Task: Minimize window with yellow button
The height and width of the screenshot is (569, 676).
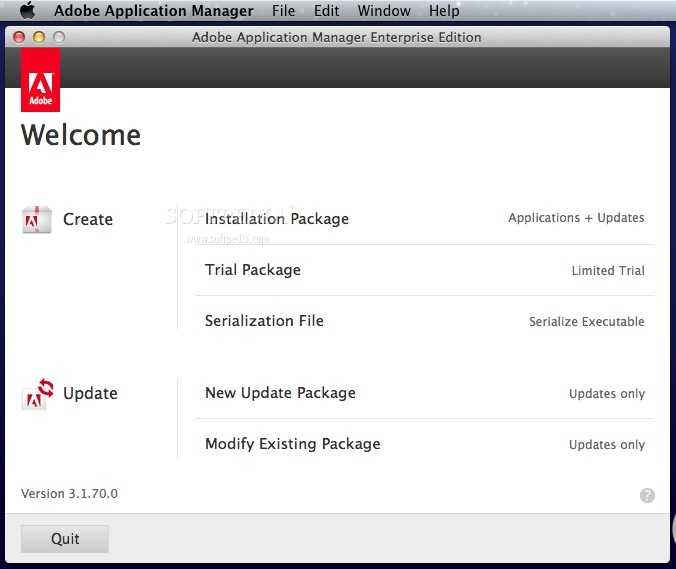Action: tap(39, 37)
